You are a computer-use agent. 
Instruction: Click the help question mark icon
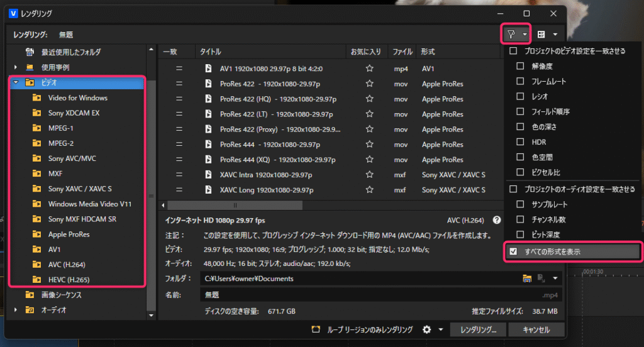click(x=497, y=220)
